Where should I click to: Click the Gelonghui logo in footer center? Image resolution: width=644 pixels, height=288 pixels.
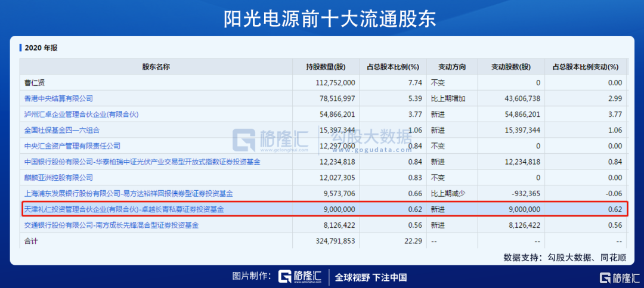point(299,277)
